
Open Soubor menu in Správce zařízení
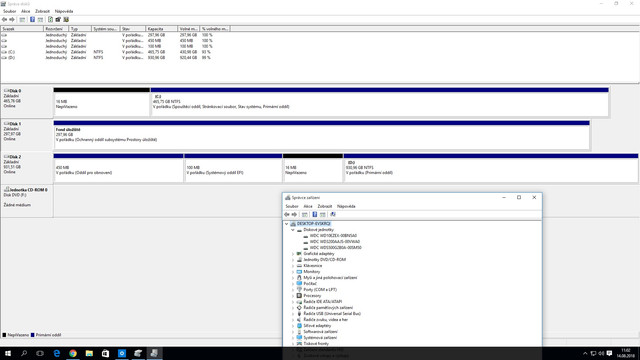pos(292,206)
